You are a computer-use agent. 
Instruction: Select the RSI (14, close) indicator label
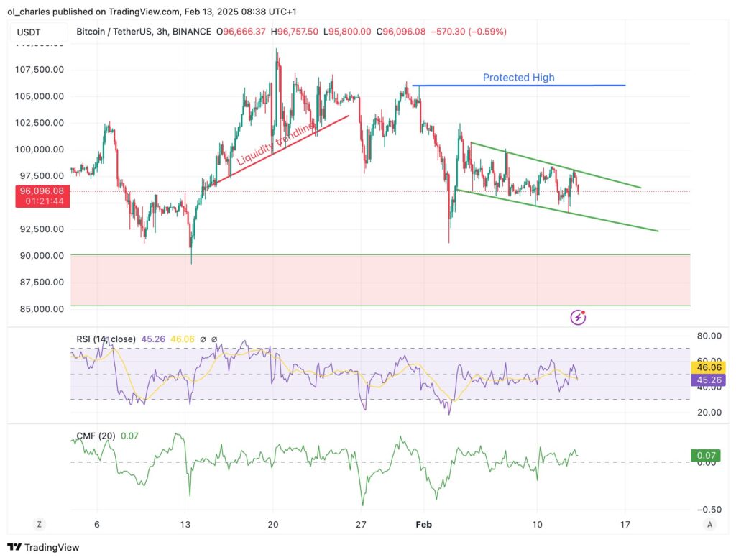click(x=106, y=337)
